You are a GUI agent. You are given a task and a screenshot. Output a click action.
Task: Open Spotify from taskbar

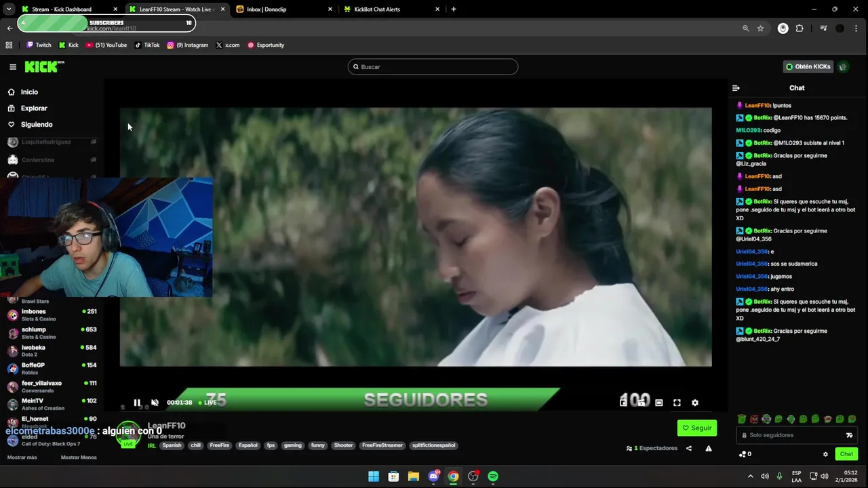click(x=493, y=476)
